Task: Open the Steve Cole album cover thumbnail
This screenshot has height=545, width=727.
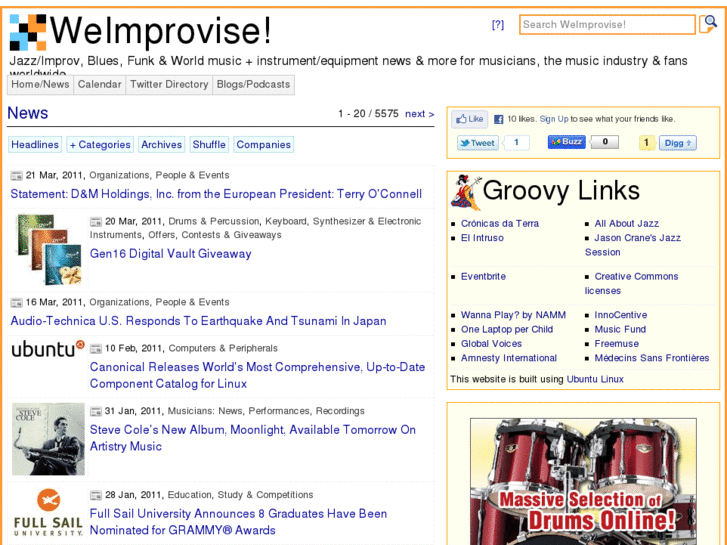Action: click(48, 439)
